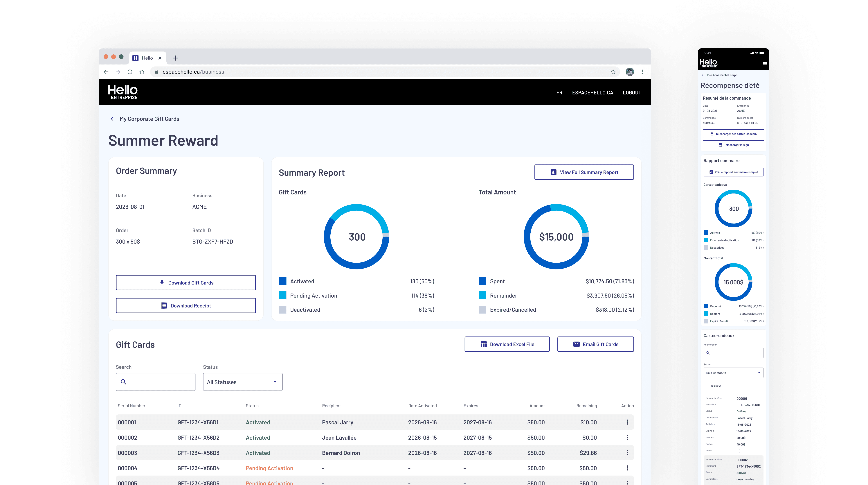Open action menu for card 000003
Image resolution: width=868 pixels, height=485 pixels.
(627, 453)
